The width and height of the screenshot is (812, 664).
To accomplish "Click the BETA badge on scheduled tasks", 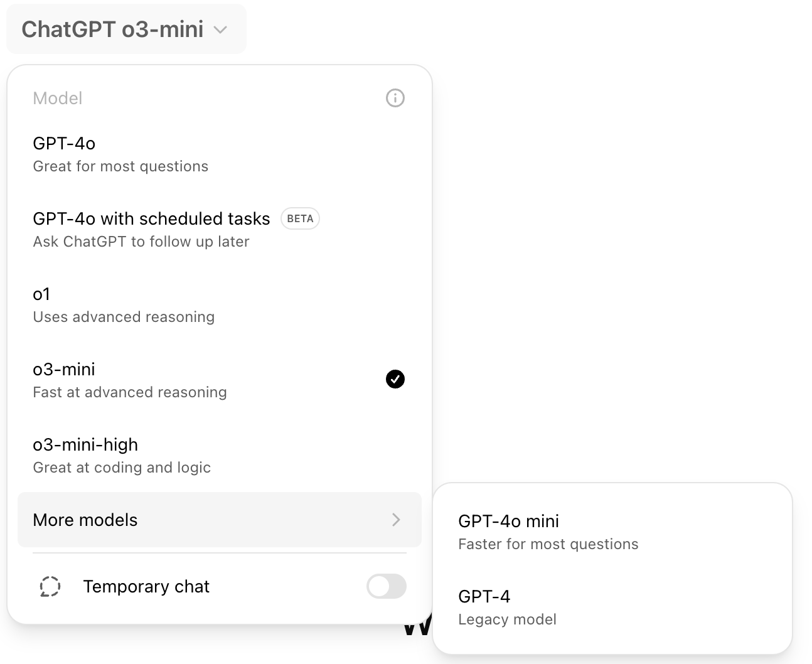I will [x=300, y=218].
